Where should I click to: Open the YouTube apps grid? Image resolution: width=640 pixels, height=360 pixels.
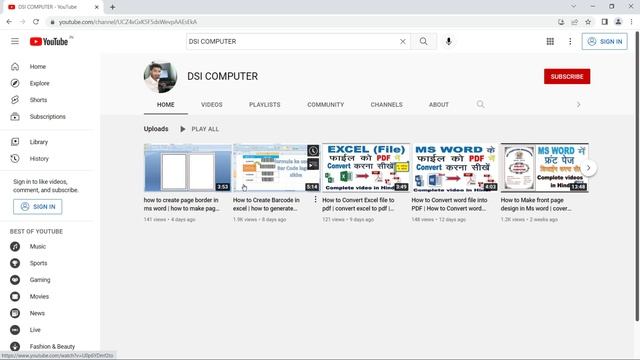(x=550, y=41)
